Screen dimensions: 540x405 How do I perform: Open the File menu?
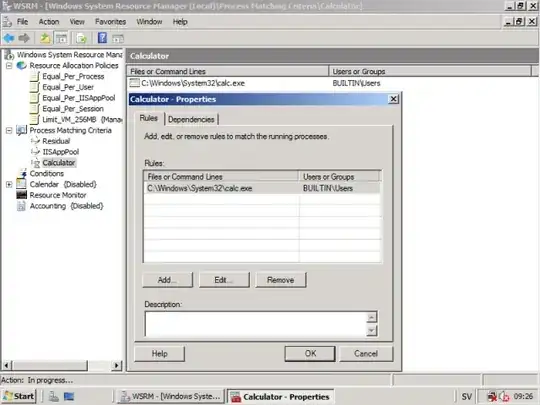(x=22, y=22)
